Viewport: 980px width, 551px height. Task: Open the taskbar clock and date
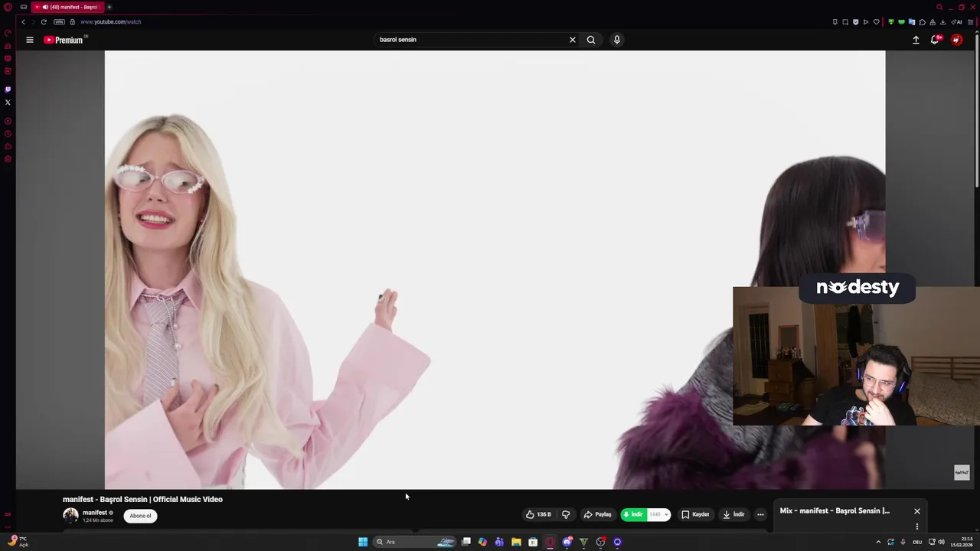point(962,542)
